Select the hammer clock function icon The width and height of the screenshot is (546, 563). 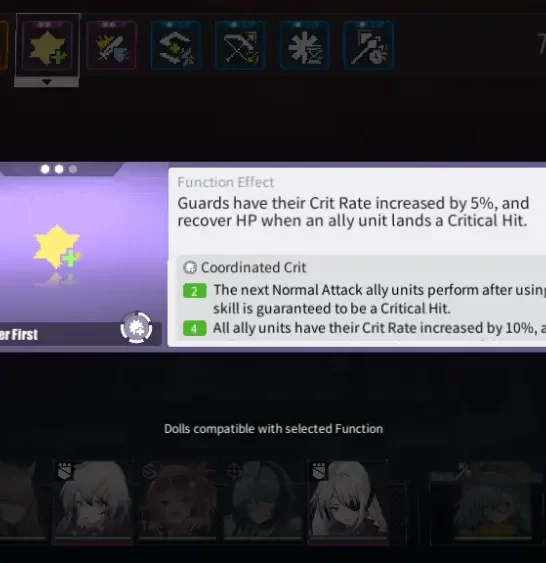pyautogui.click(x=369, y=46)
